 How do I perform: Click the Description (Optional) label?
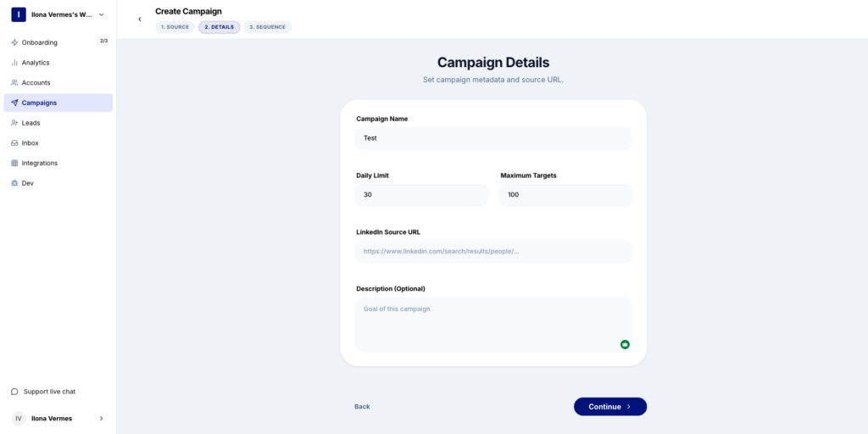pos(391,288)
